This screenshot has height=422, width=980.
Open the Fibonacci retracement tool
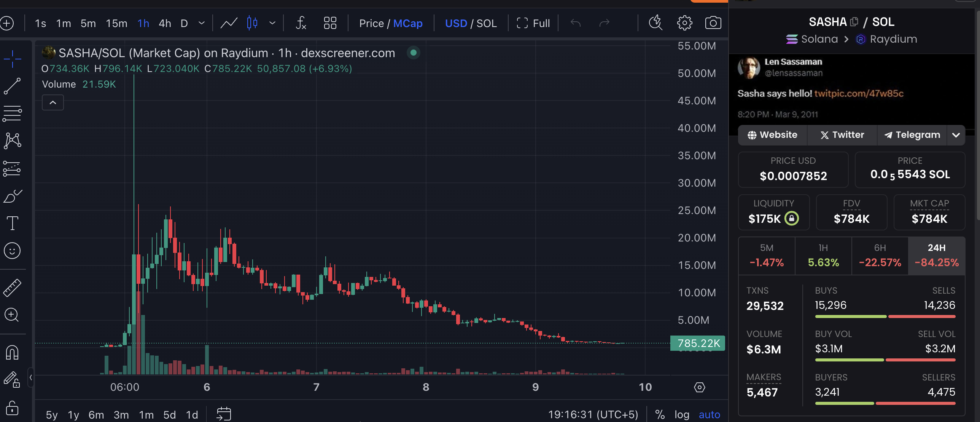click(x=12, y=113)
